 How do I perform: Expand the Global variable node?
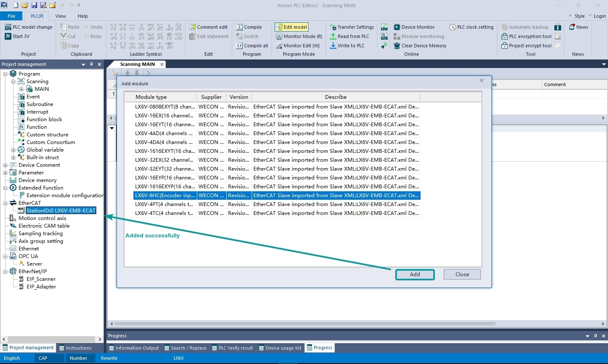[x=13, y=150]
